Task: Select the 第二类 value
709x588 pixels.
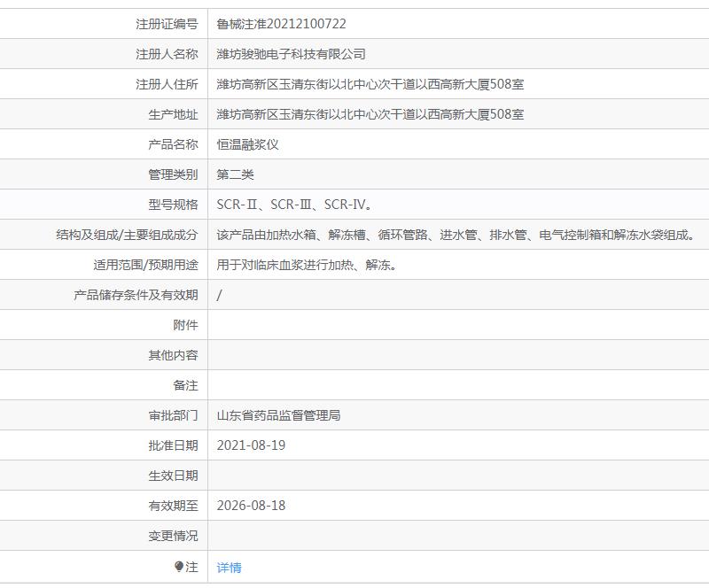Action: point(235,174)
